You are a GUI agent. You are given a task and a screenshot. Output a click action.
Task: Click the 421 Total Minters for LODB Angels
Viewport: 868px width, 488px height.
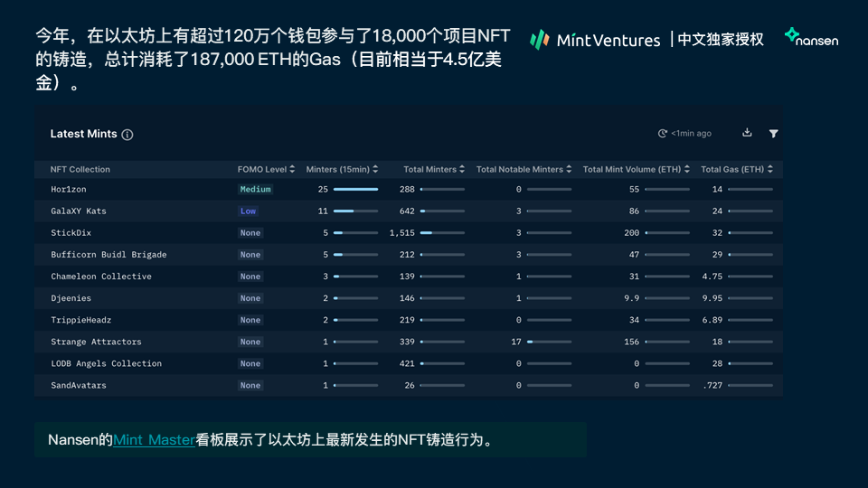click(x=407, y=363)
